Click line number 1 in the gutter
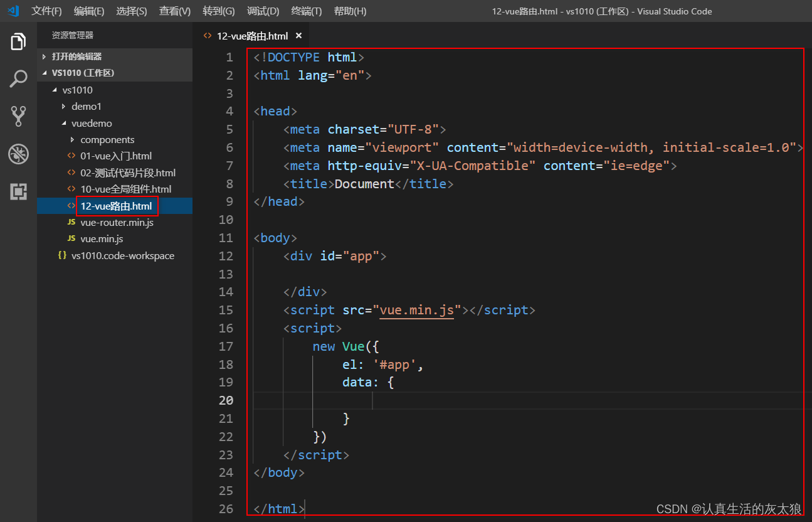The height and width of the screenshot is (522, 812). pyautogui.click(x=229, y=57)
